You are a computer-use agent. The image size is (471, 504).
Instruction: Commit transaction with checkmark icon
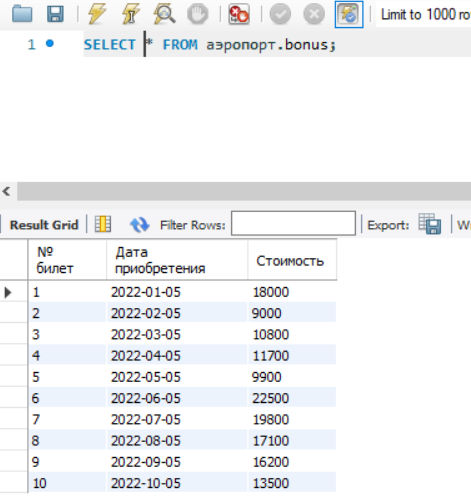click(280, 14)
